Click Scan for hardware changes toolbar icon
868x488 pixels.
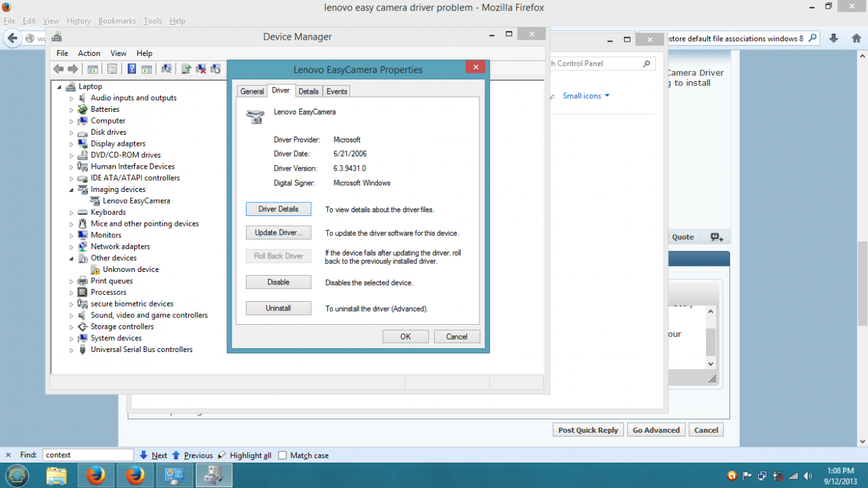tap(166, 69)
